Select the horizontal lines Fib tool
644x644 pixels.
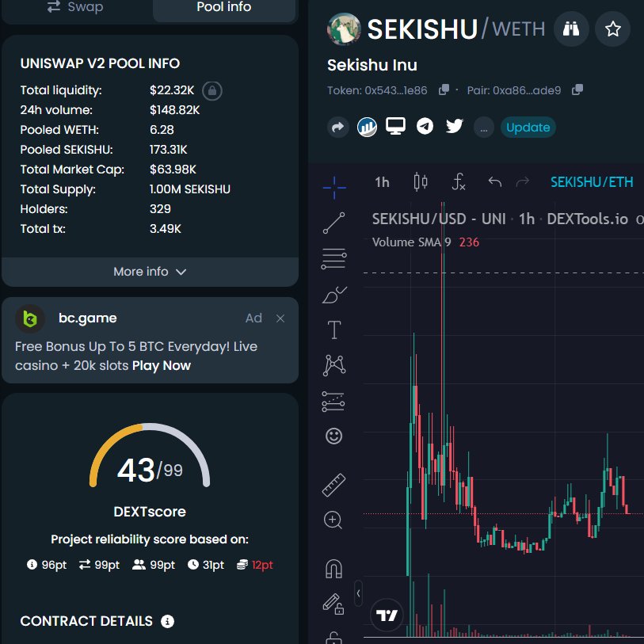coord(334,259)
